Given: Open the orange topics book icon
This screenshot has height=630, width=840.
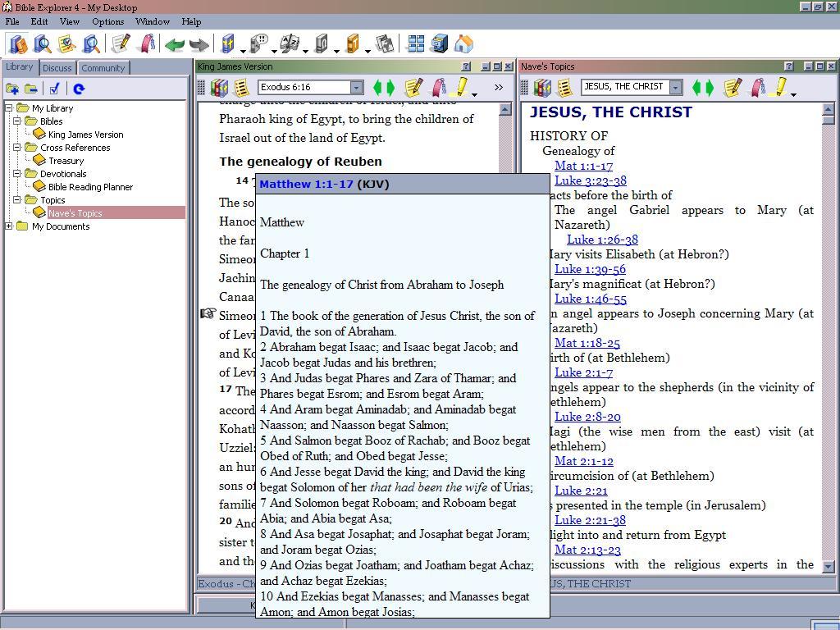Looking at the screenshot, I should pyautogui.click(x=353, y=44).
